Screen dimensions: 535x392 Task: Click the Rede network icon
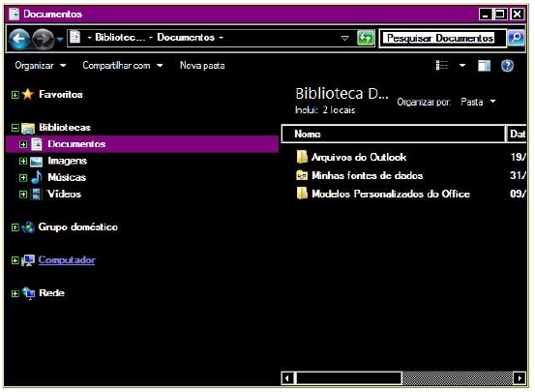point(29,293)
